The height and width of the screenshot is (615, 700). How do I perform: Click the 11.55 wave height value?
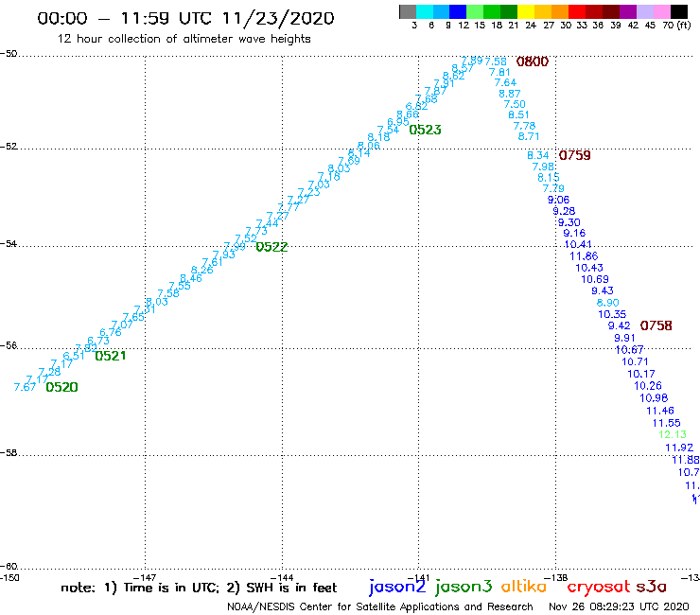pos(667,423)
